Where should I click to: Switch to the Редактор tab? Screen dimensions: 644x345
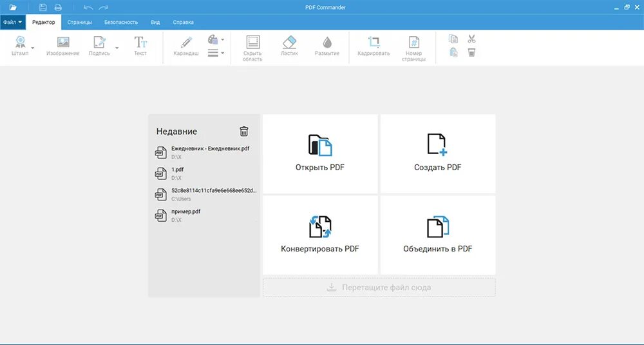(44, 22)
